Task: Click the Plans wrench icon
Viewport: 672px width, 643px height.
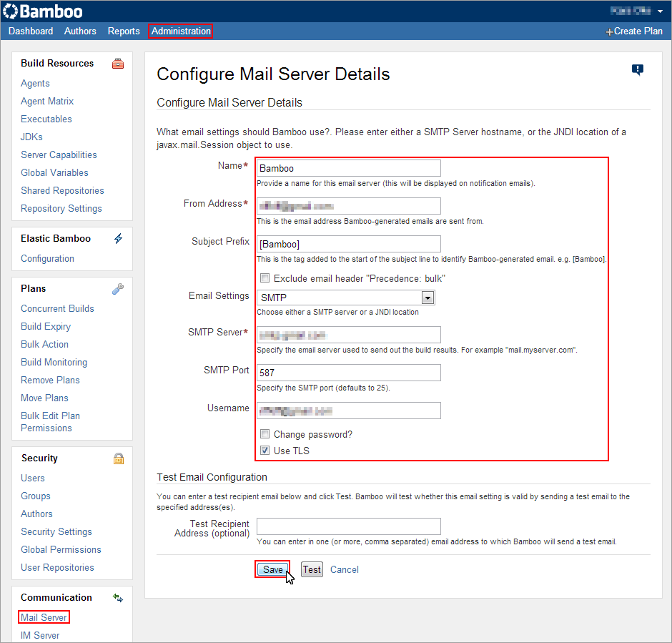Action: click(118, 289)
